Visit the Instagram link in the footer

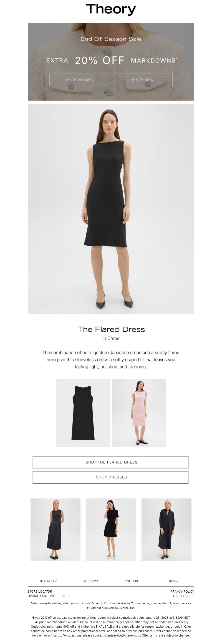click(x=49, y=581)
